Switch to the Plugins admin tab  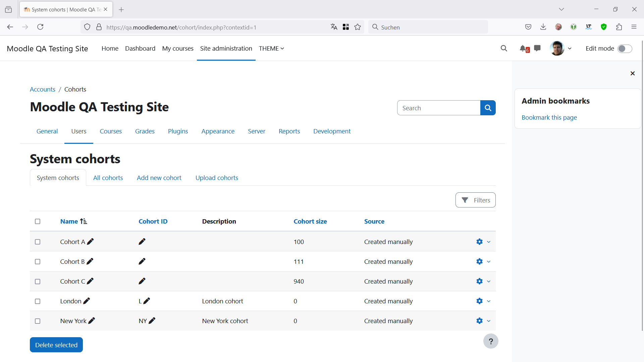pyautogui.click(x=178, y=131)
